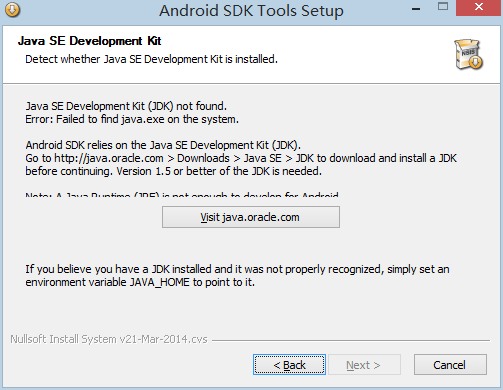This screenshot has height=390, width=503.
Task: Click the 'Nullsoft Install System v21-Mar-2014.cvs' label
Action: tap(109, 339)
